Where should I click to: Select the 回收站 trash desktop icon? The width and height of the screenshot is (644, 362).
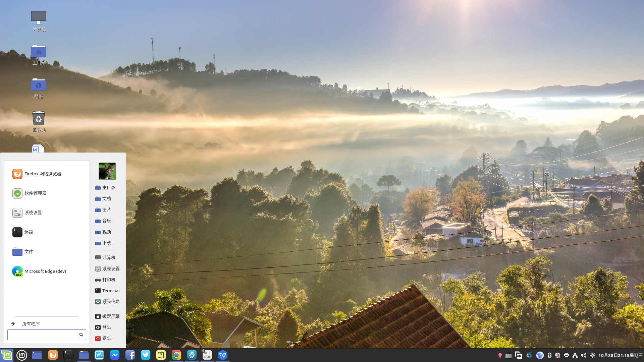tap(39, 121)
